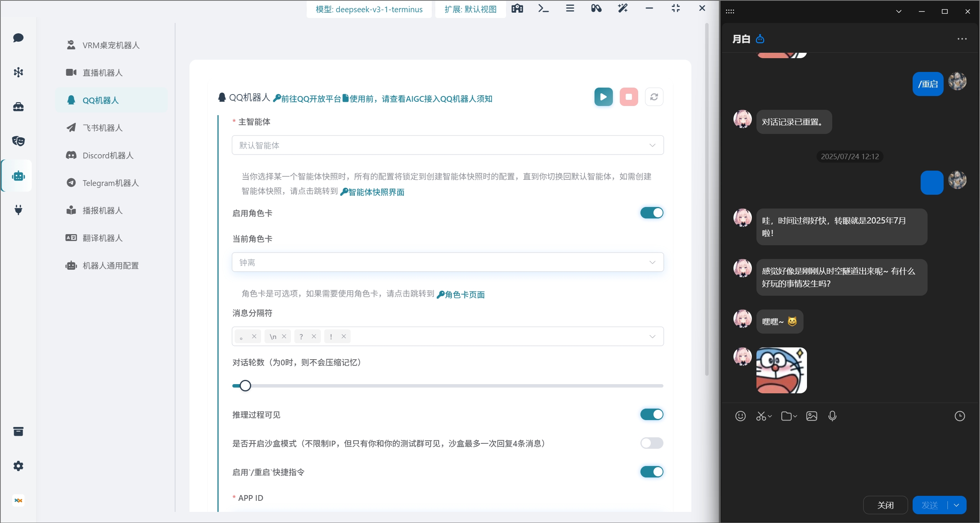Expand the 主智能体 dropdown

tap(447, 145)
